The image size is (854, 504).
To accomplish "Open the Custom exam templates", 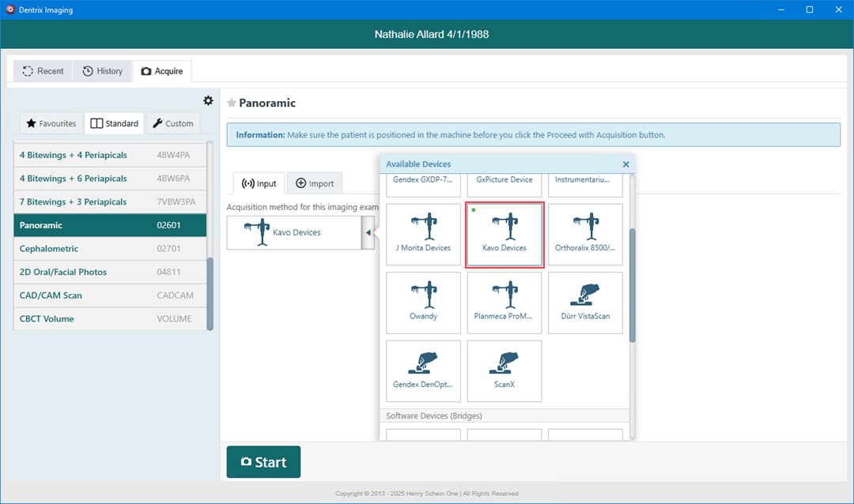I will (x=172, y=123).
